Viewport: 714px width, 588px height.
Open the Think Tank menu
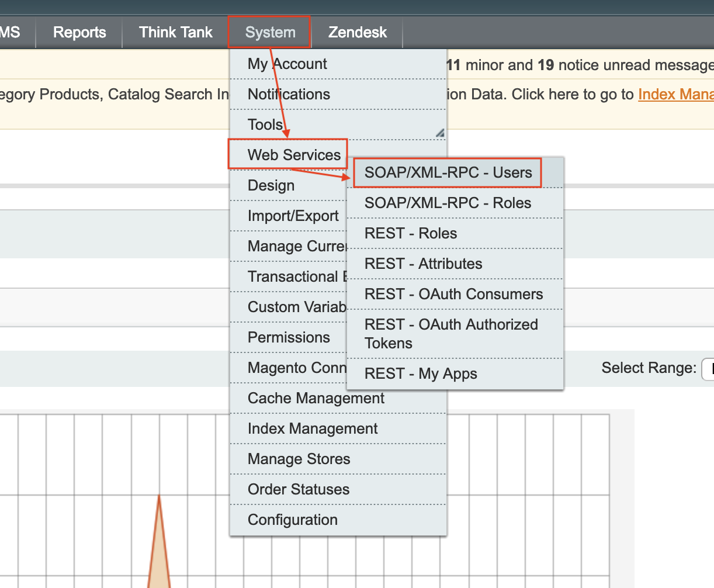pyautogui.click(x=176, y=32)
